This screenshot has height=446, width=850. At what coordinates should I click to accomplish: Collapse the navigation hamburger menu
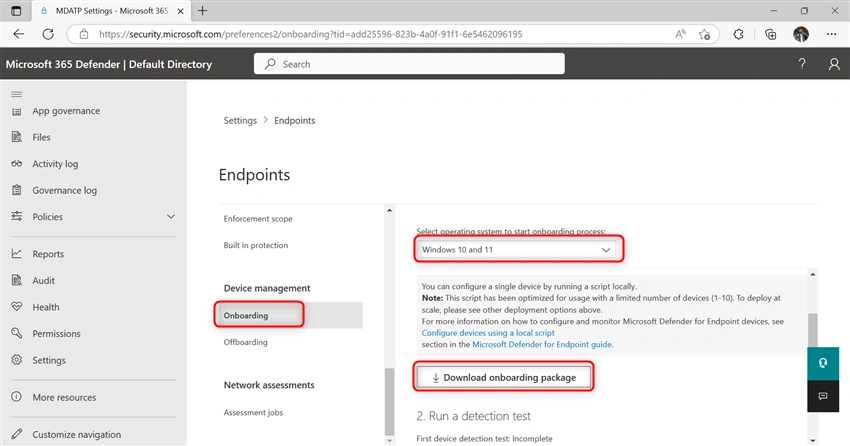pos(17,94)
